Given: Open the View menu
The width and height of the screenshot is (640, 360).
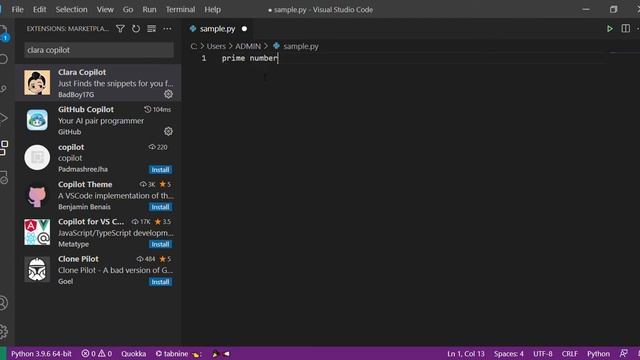Looking at the screenshot, I should coord(105,9).
